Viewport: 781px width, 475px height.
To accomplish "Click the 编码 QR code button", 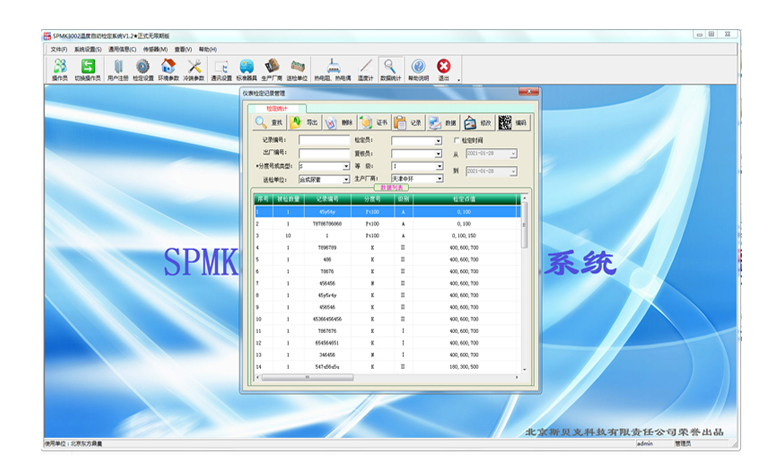I will 512,123.
